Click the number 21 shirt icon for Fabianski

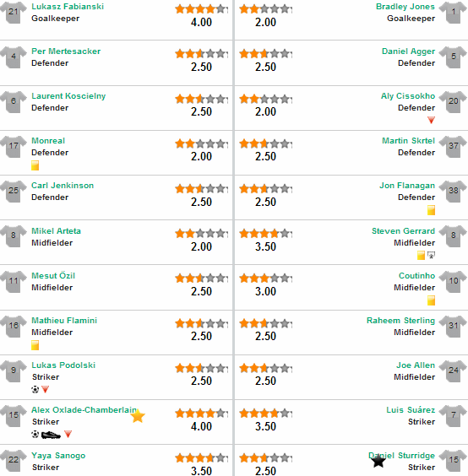[x=14, y=12]
